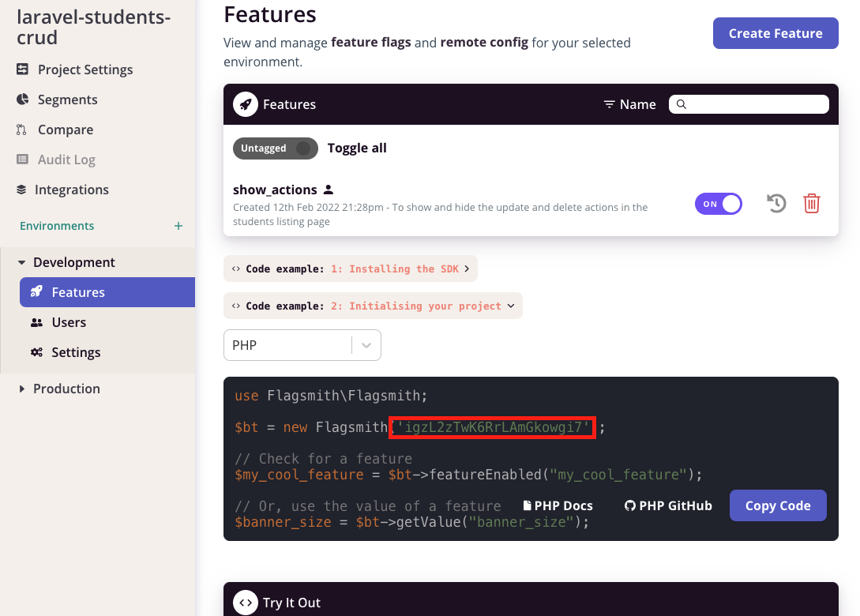Open the Integrations page
Image resolution: width=860 pixels, height=616 pixels.
tap(71, 190)
